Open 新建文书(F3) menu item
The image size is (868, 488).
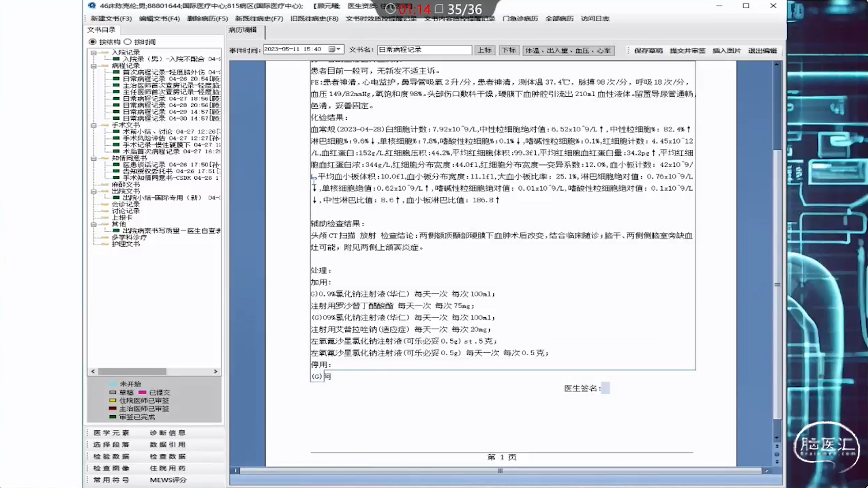pos(111,19)
